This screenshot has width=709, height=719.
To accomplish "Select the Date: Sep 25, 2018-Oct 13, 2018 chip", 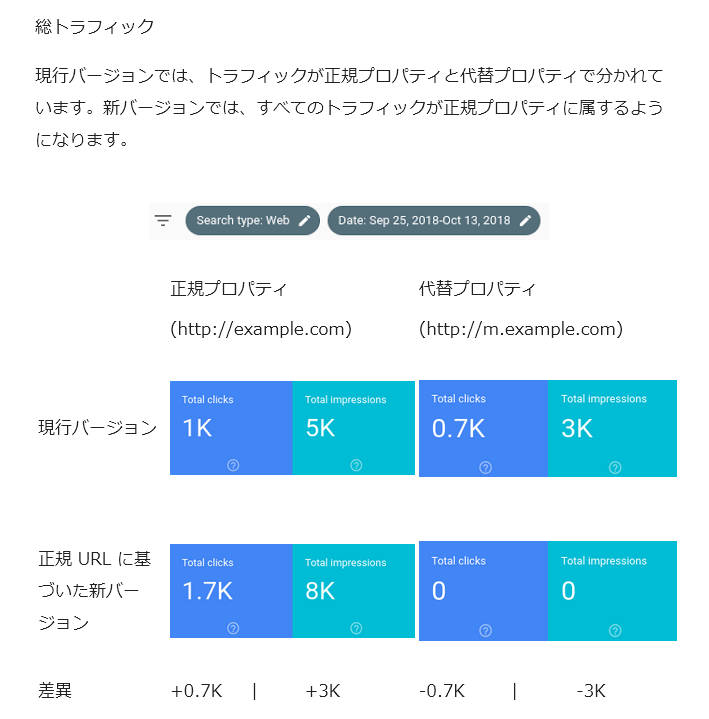I will pyautogui.click(x=434, y=221).
